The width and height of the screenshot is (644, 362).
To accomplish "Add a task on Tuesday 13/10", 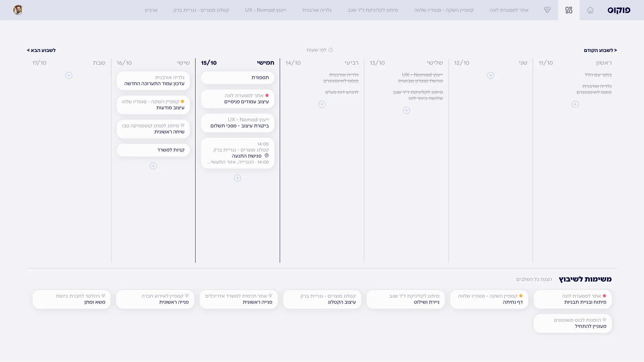I will (407, 110).
